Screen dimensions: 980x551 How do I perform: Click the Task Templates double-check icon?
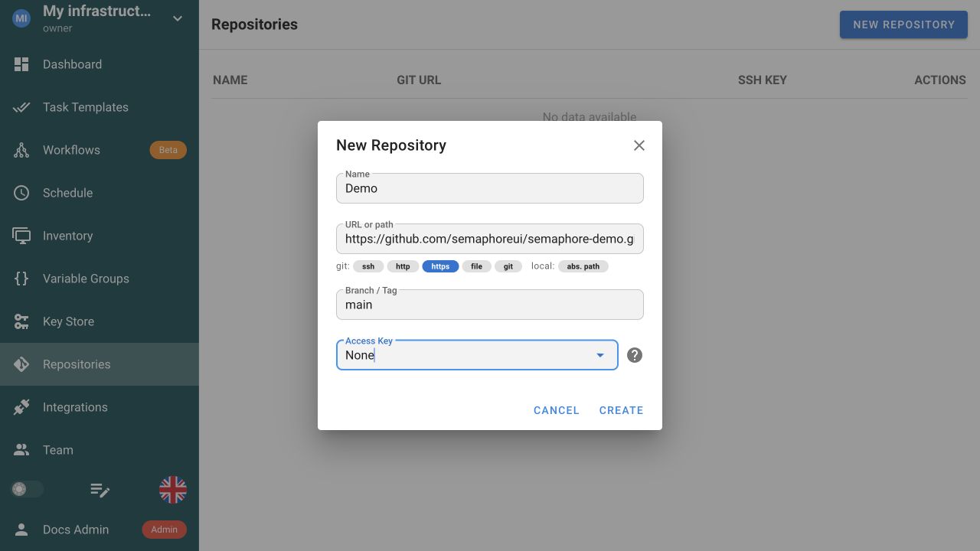[21, 107]
